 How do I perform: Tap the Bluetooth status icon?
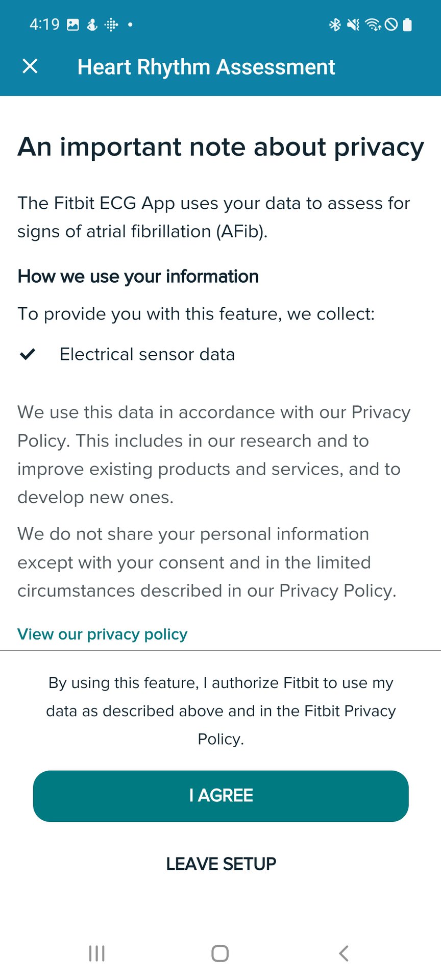coord(336,24)
